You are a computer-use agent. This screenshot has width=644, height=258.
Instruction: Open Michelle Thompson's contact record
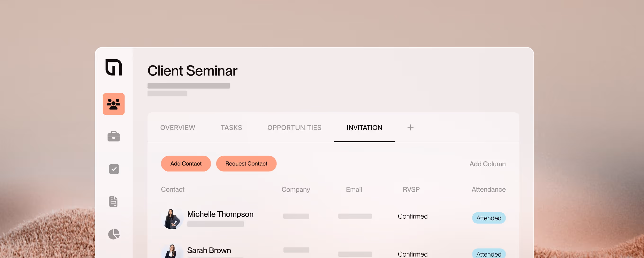tap(220, 214)
